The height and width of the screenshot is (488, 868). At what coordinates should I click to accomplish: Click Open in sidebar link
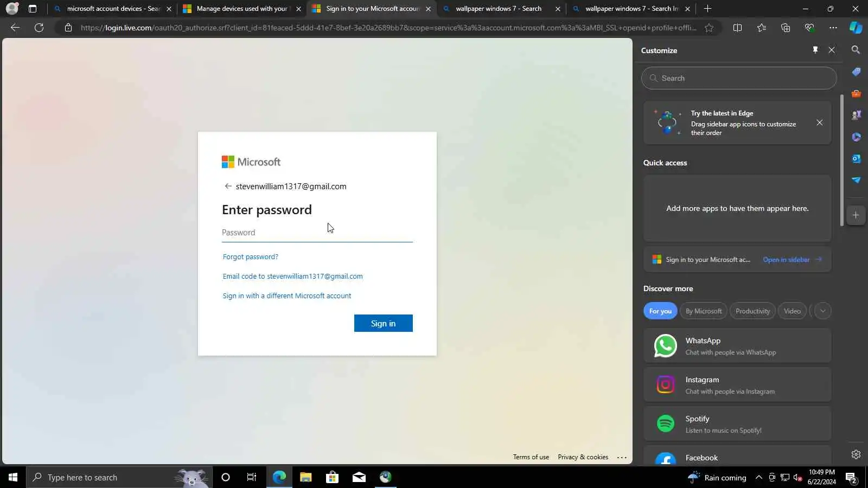(x=793, y=260)
